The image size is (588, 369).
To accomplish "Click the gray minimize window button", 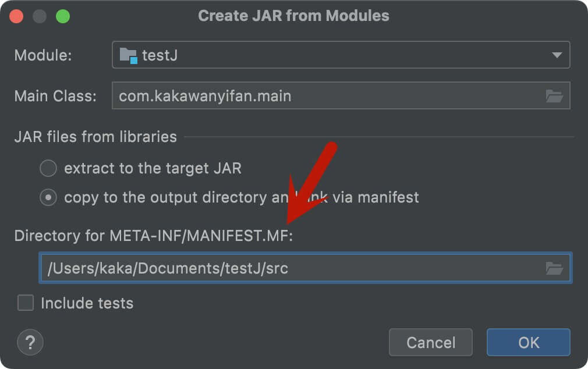I will coord(40,16).
